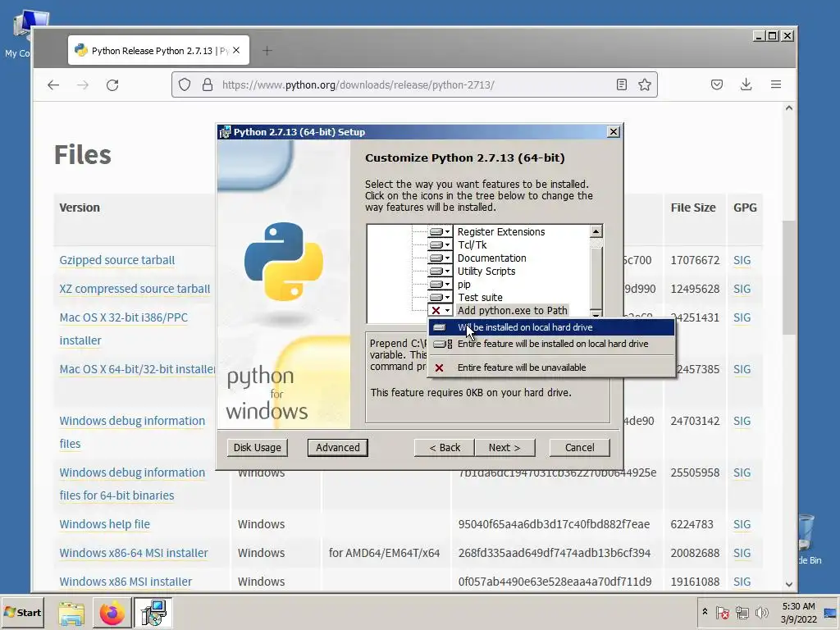Open Add python.exe to Path dropdown icon

[440, 311]
